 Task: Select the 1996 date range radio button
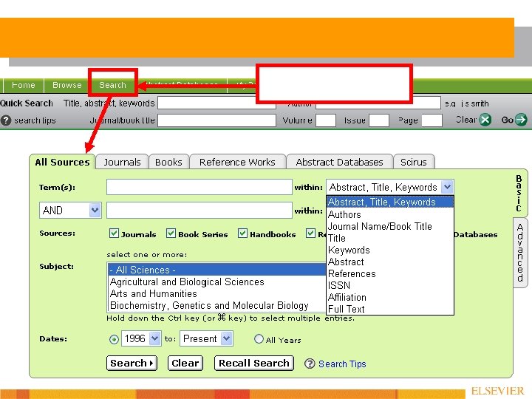114,339
